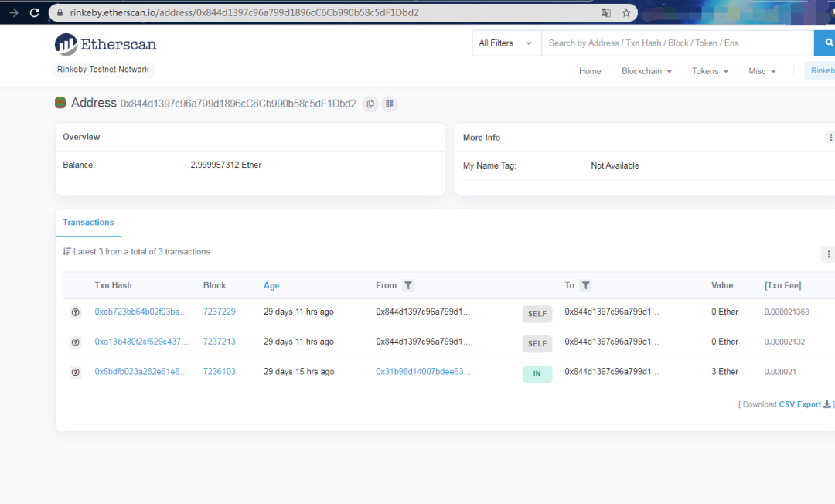Click sort icon beside Latest 3 transactions
This screenshot has height=504, width=835.
66,252
